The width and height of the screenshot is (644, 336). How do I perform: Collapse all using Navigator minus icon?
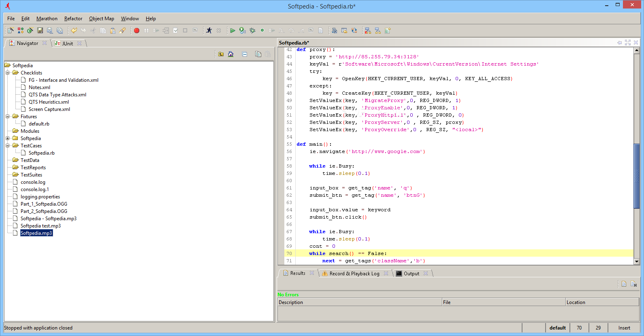coord(245,54)
